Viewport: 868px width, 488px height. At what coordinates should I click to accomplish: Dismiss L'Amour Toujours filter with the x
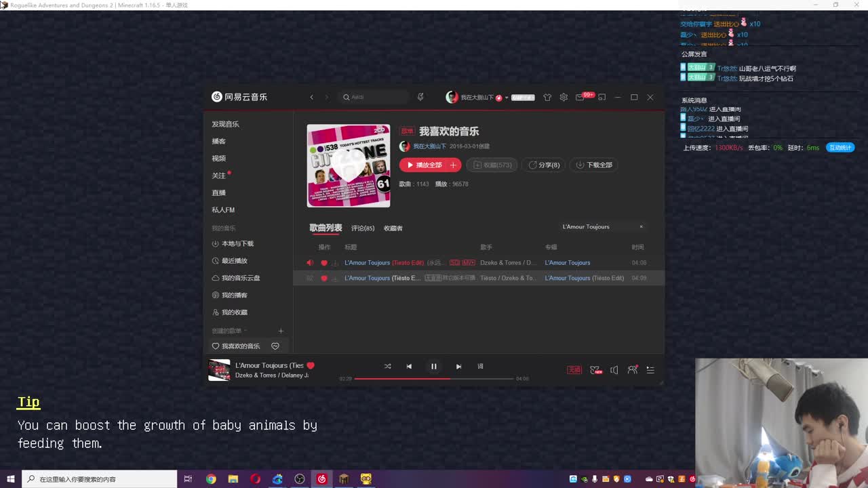tap(641, 226)
